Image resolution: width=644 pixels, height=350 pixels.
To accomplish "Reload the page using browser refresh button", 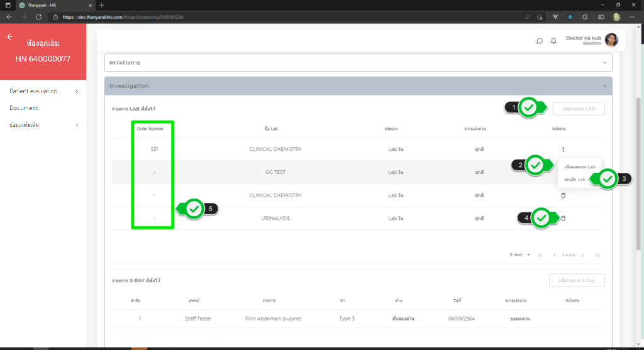I will [x=39, y=17].
